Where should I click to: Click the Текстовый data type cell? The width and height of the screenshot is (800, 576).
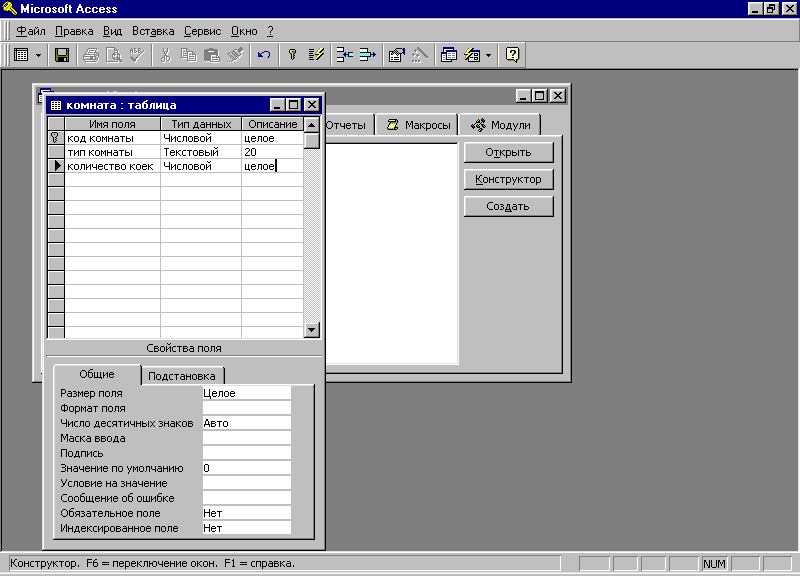tap(201, 152)
